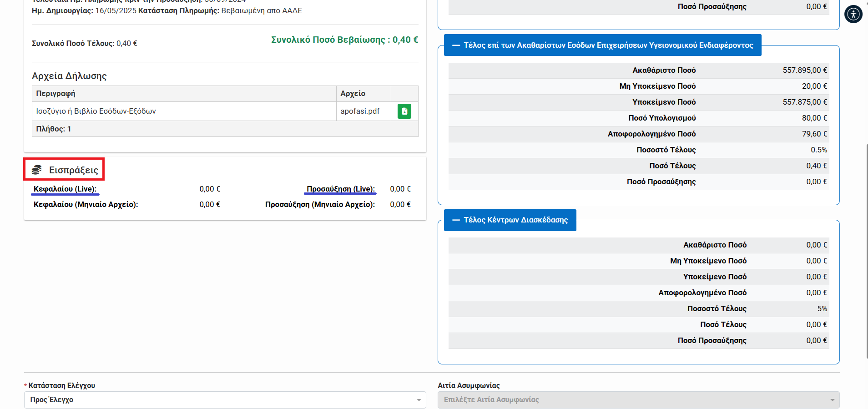
Task: Select the creation date 16/05/2025
Action: tap(116, 10)
